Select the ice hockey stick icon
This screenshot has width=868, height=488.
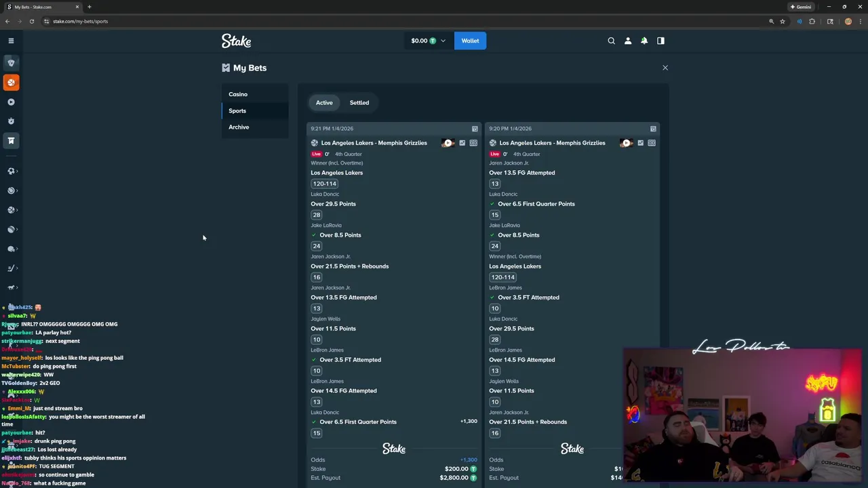(x=11, y=268)
